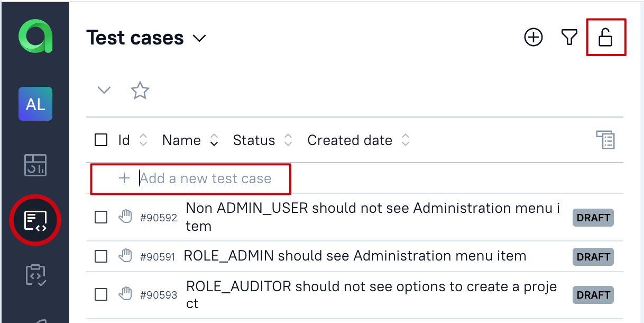This screenshot has height=323, width=644.
Task: Expand the Test cases title dropdown
Action: click(199, 38)
